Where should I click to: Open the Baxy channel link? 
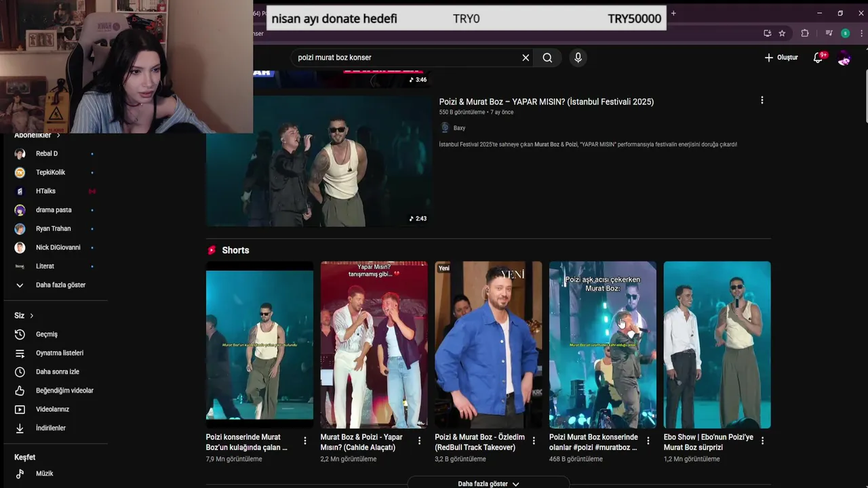click(x=459, y=127)
